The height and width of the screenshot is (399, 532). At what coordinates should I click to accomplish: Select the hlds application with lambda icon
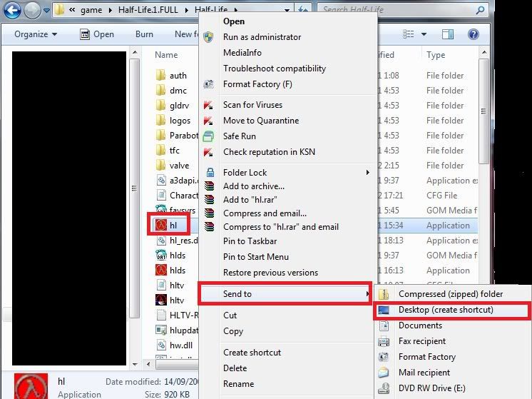pos(161,270)
